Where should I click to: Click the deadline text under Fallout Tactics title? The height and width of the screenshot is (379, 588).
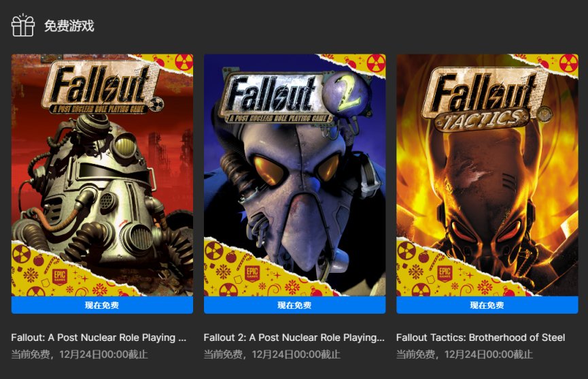click(464, 355)
